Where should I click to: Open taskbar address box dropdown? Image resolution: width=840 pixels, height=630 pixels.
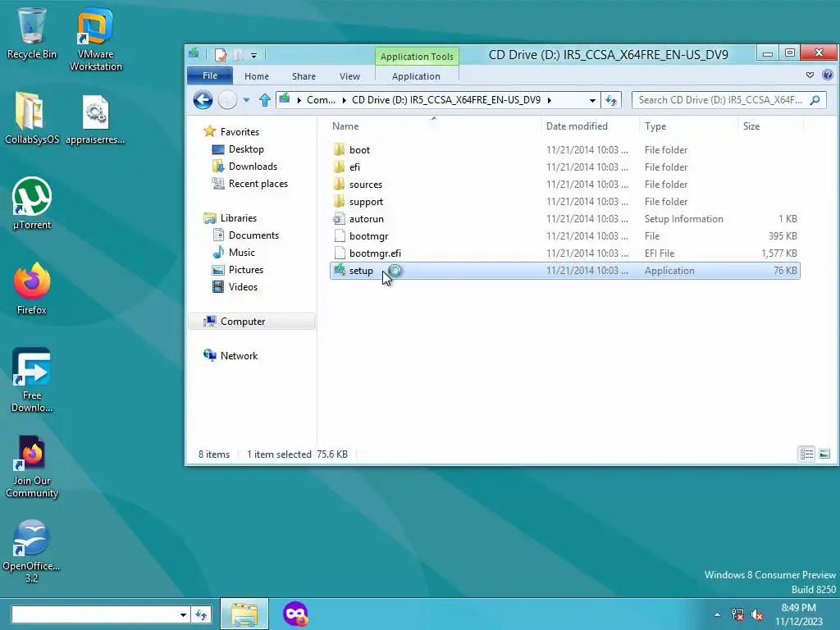(x=183, y=614)
